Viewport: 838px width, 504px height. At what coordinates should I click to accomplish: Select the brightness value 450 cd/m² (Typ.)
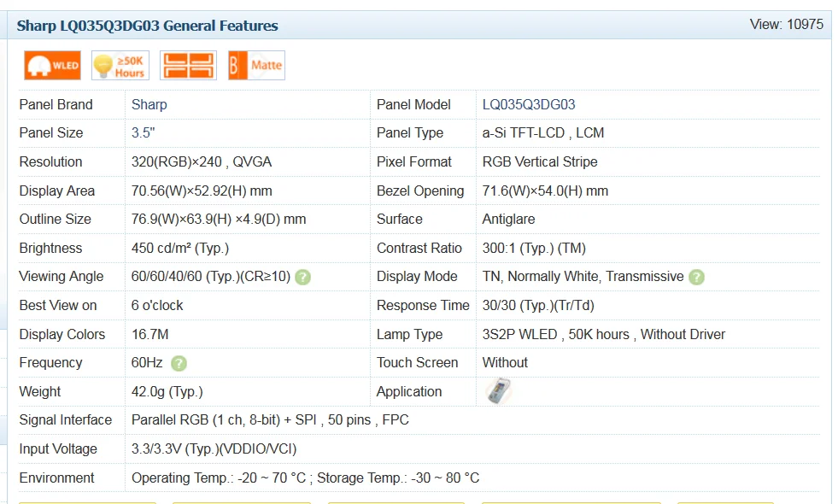[x=180, y=248]
